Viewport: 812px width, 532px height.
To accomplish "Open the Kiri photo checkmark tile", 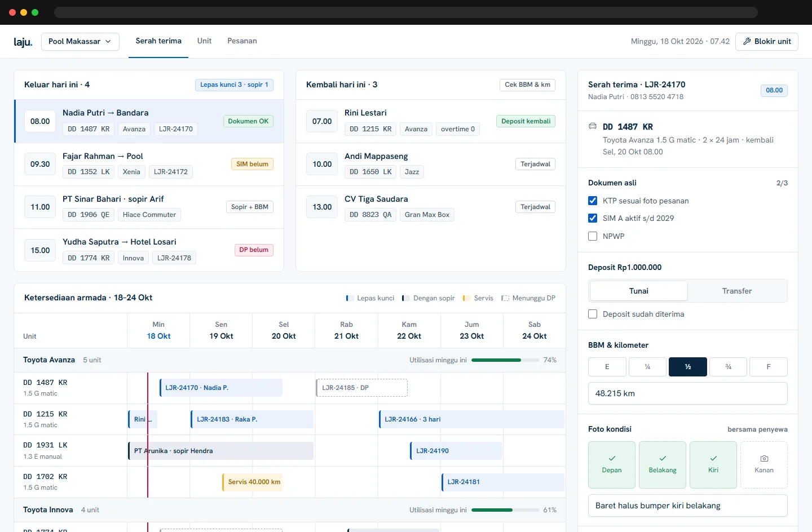I will (x=713, y=464).
